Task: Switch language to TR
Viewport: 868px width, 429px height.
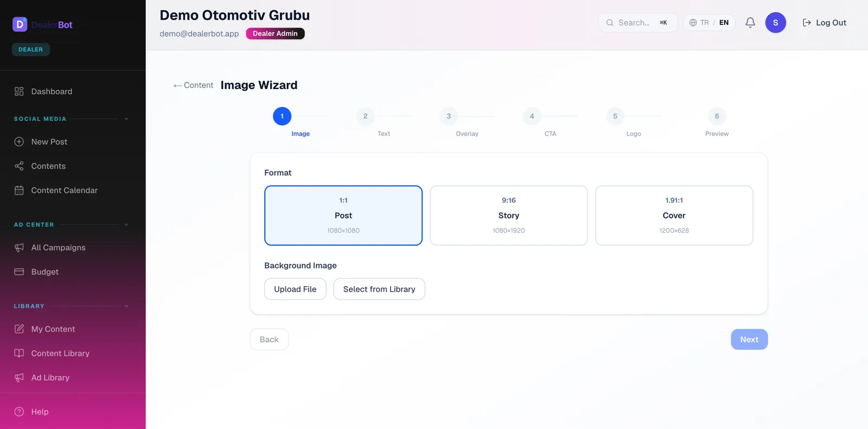Action: [704, 23]
